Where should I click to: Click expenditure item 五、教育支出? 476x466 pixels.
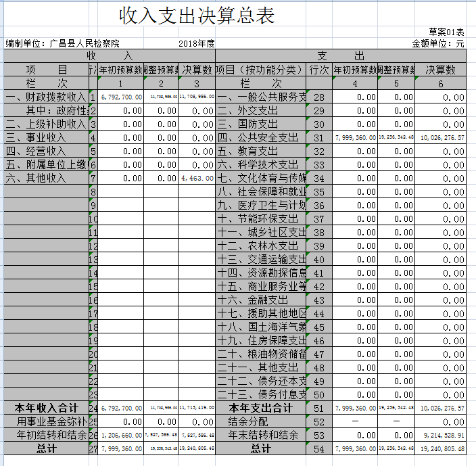coord(261,151)
